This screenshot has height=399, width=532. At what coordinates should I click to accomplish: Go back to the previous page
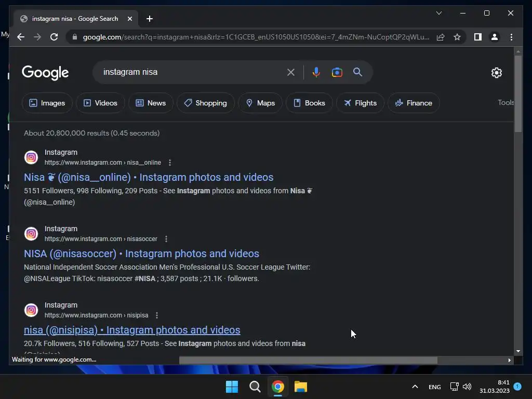pos(21,37)
